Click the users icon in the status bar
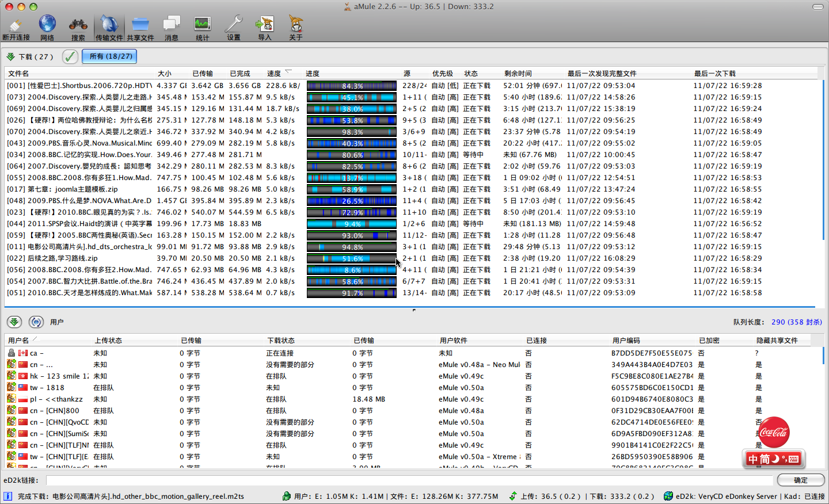Screen dimensions: 829x504 click(x=287, y=496)
